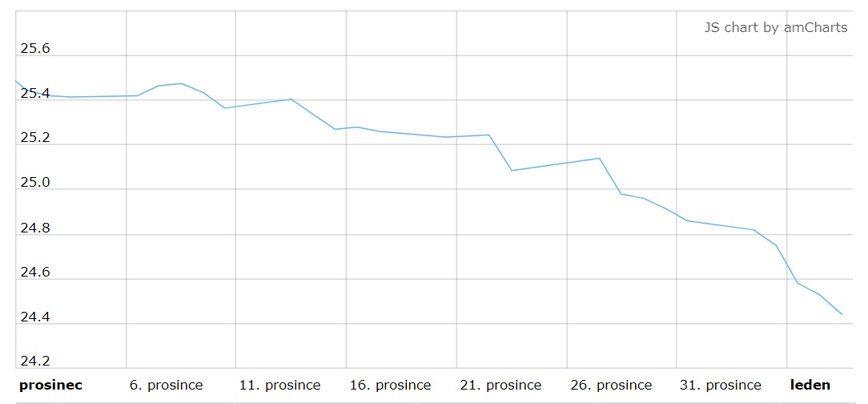
Task: Click the 24.2 y-axis value label
Action: click(x=35, y=362)
